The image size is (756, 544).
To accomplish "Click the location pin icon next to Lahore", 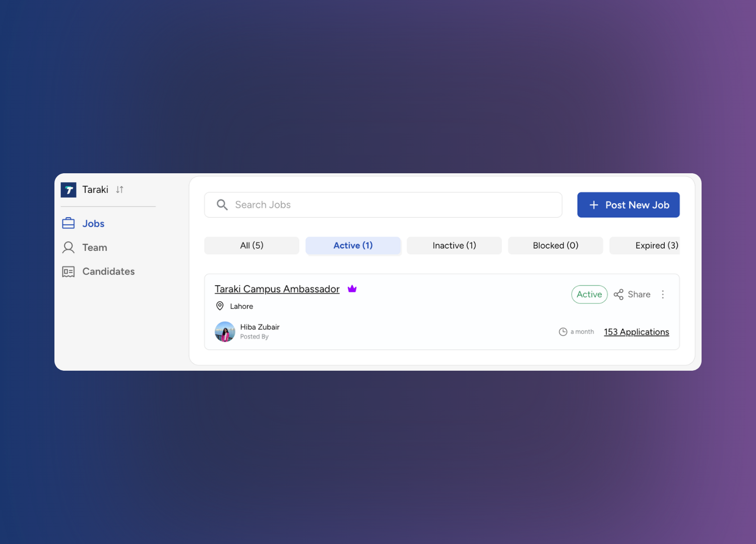I will [220, 306].
